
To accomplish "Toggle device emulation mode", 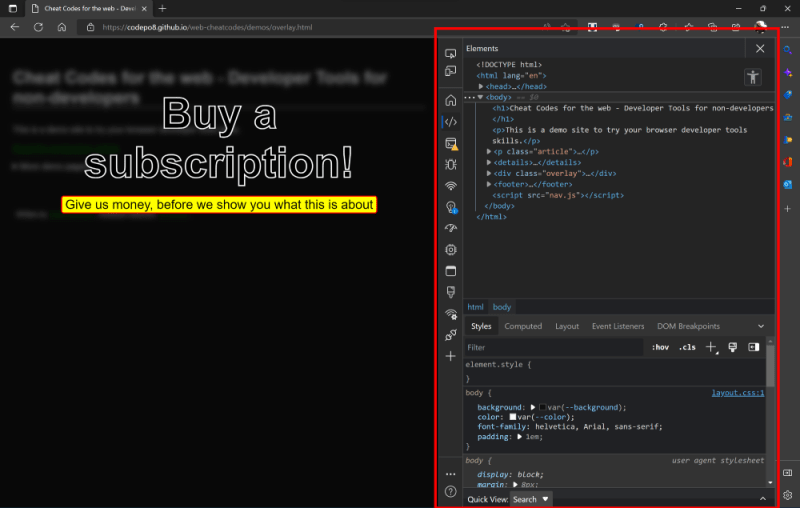I will coord(451,71).
